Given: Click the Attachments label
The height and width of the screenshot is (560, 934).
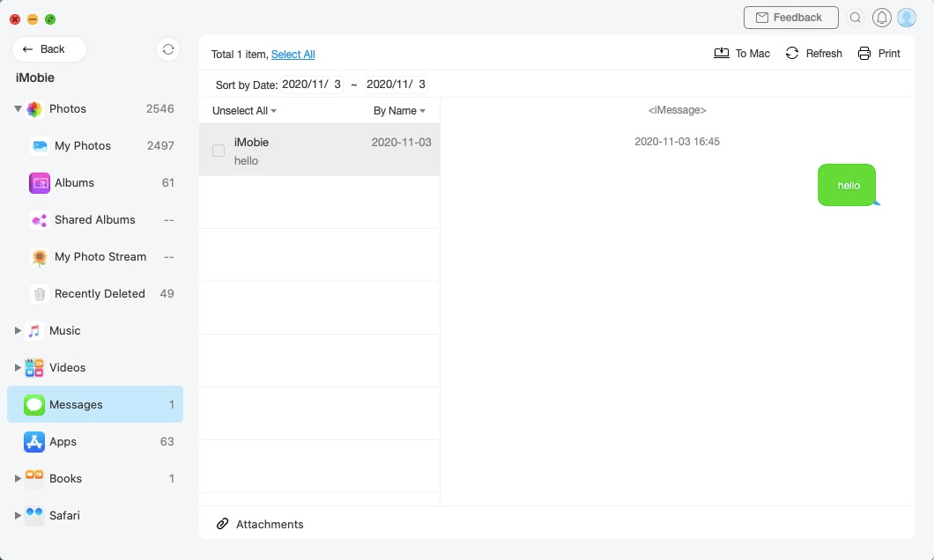Looking at the screenshot, I should [270, 524].
